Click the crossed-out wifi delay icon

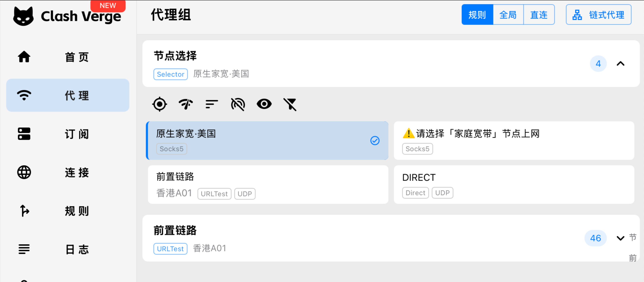coord(238,104)
